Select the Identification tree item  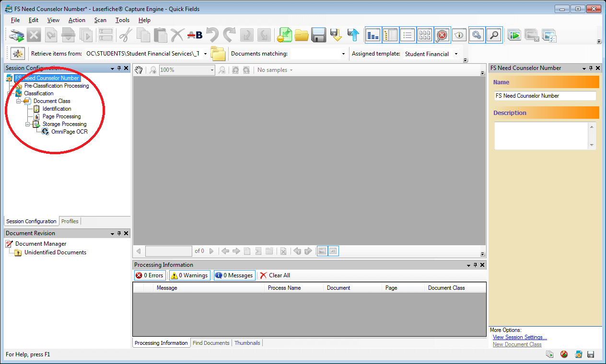[57, 109]
